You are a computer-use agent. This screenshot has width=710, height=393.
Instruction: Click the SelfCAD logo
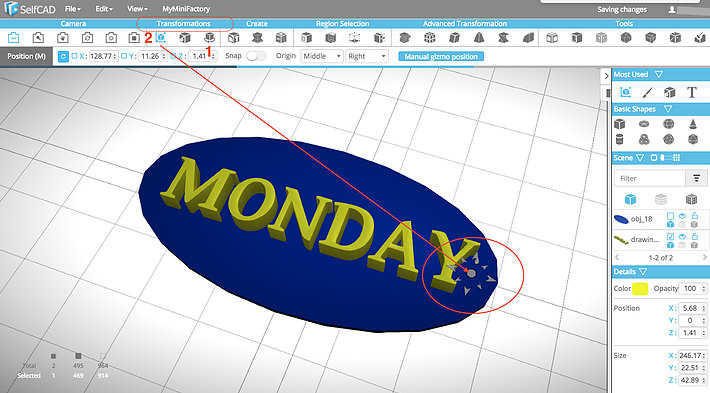pyautogui.click(x=30, y=9)
